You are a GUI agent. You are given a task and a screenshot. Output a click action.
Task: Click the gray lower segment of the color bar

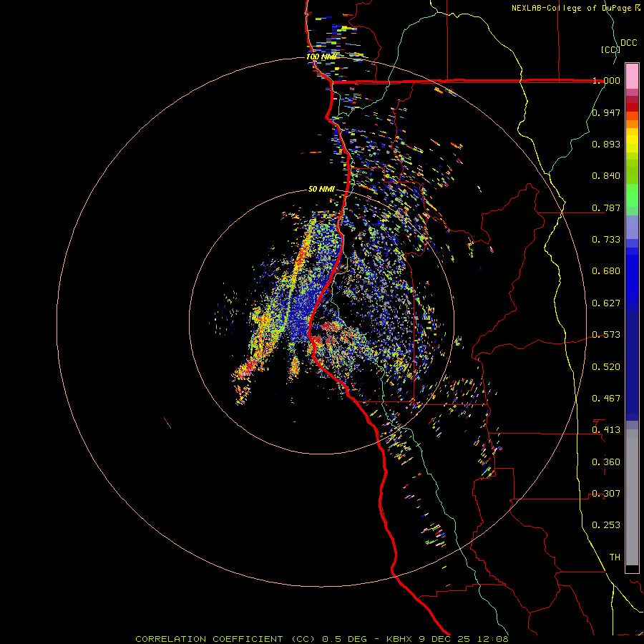point(632,497)
